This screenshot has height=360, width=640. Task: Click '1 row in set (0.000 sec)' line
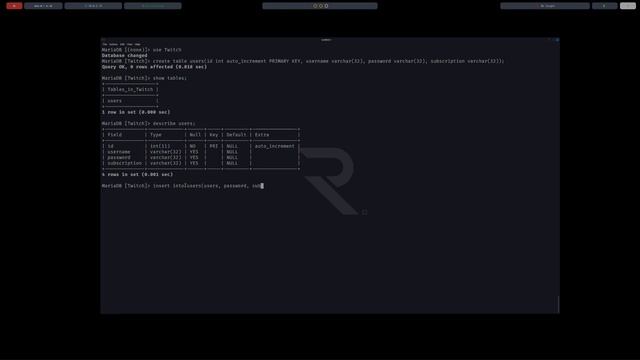tap(136, 112)
